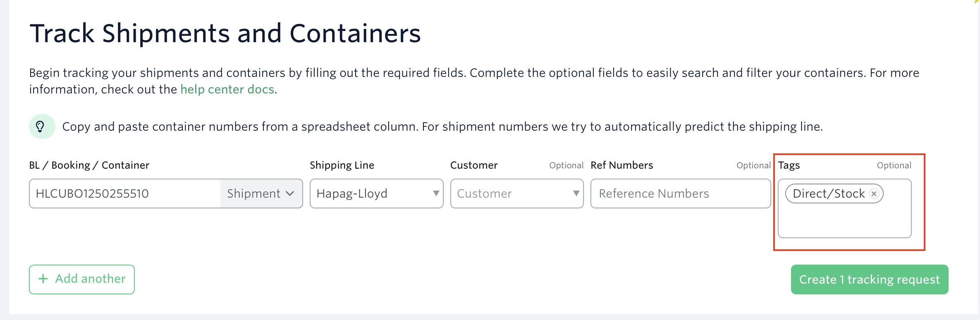Click the plus icon in Add another
The height and width of the screenshot is (320, 980).
coord(43,279)
